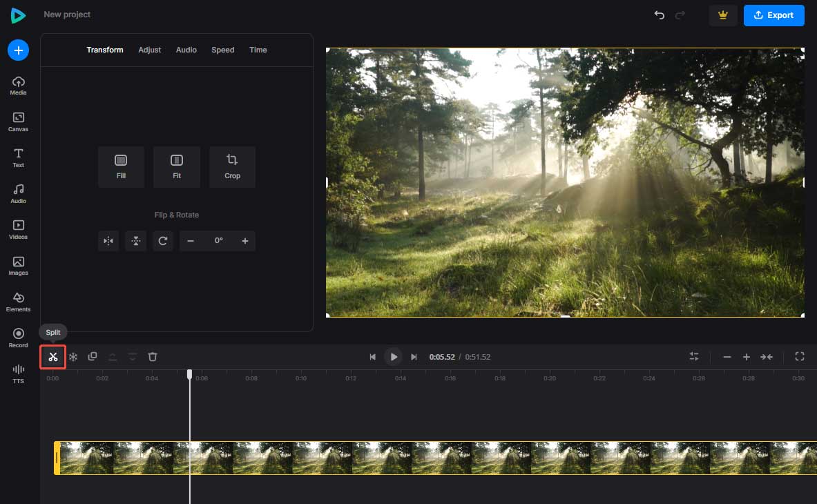Switch to the Transform tab
The image size is (817, 504).
point(105,50)
